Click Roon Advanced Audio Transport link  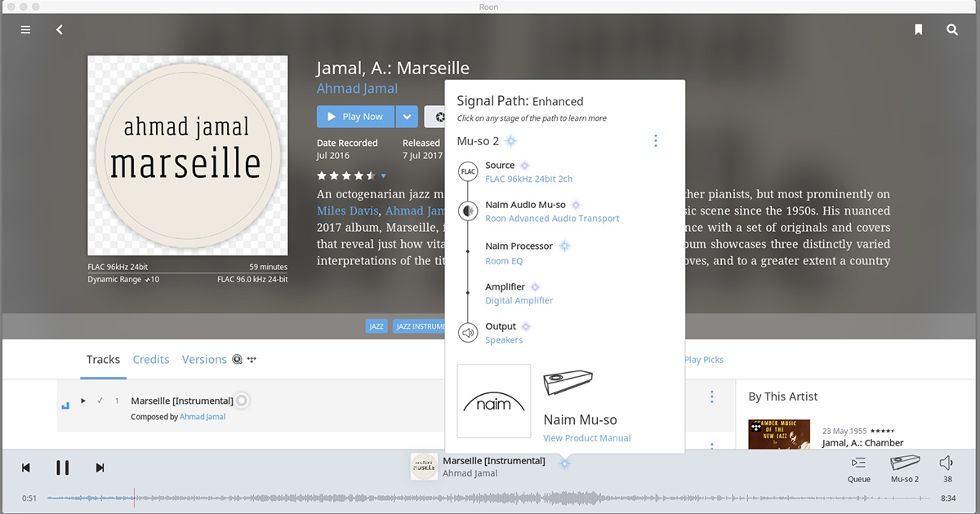tap(552, 219)
